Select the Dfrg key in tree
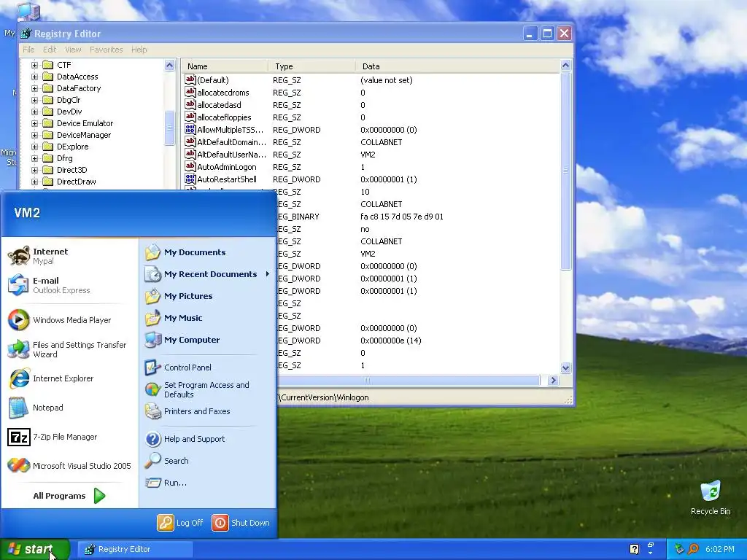This screenshot has width=747, height=560. (x=64, y=158)
